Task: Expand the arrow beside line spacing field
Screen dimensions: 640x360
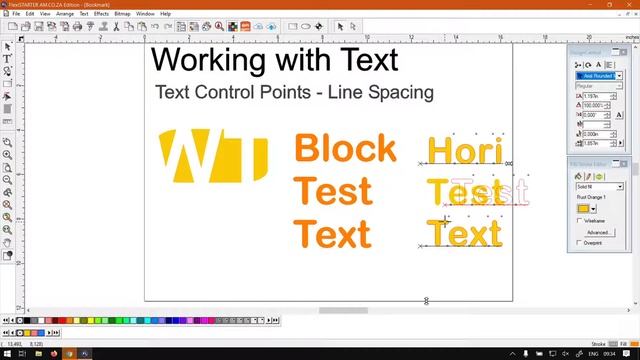Action: pos(621,143)
